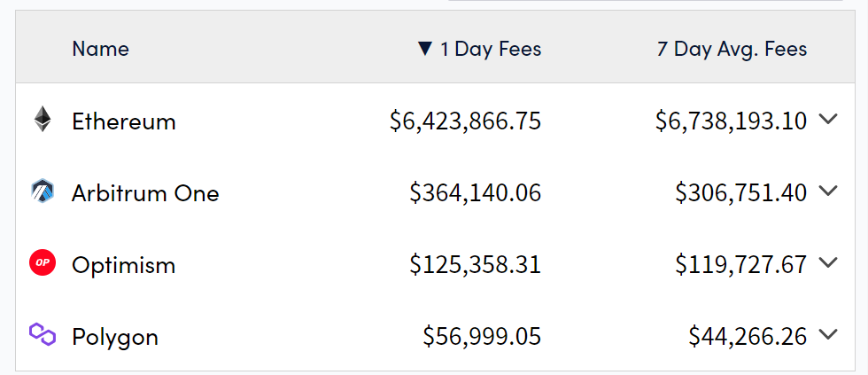Click the sort arrow beside 1 Day Fees

(x=425, y=49)
